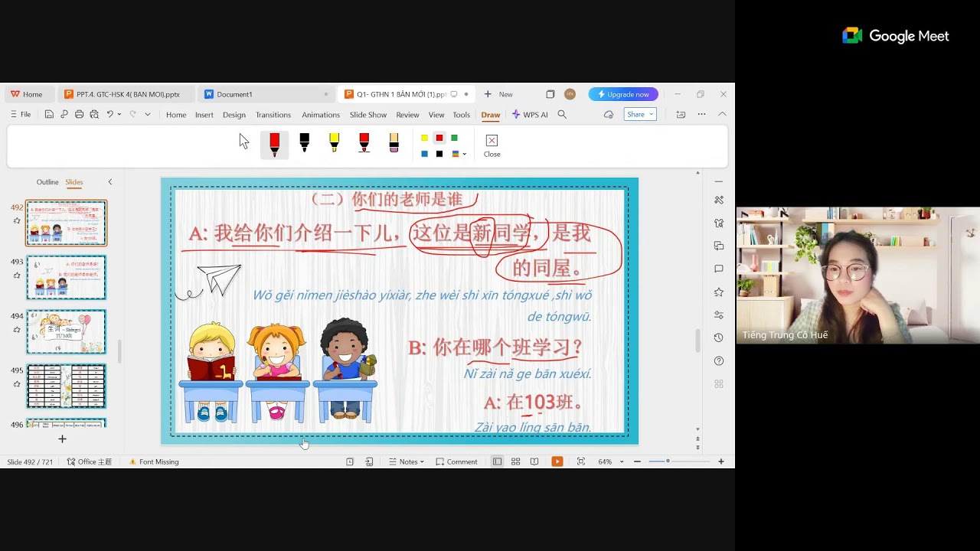Screen dimensions: 980x551
Task: Open the Notes dropdown in status bar
Action: point(406,461)
